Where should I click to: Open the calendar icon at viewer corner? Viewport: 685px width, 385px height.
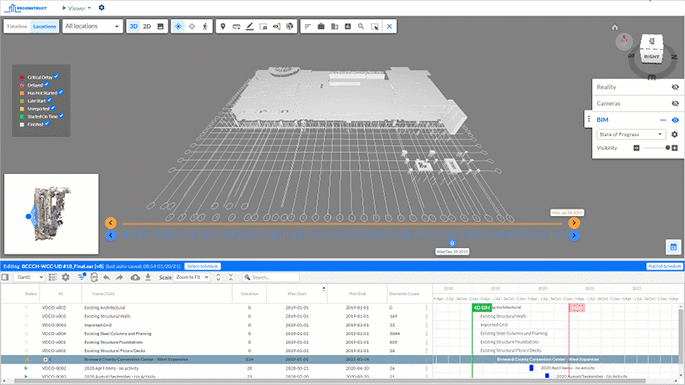pyautogui.click(x=673, y=247)
